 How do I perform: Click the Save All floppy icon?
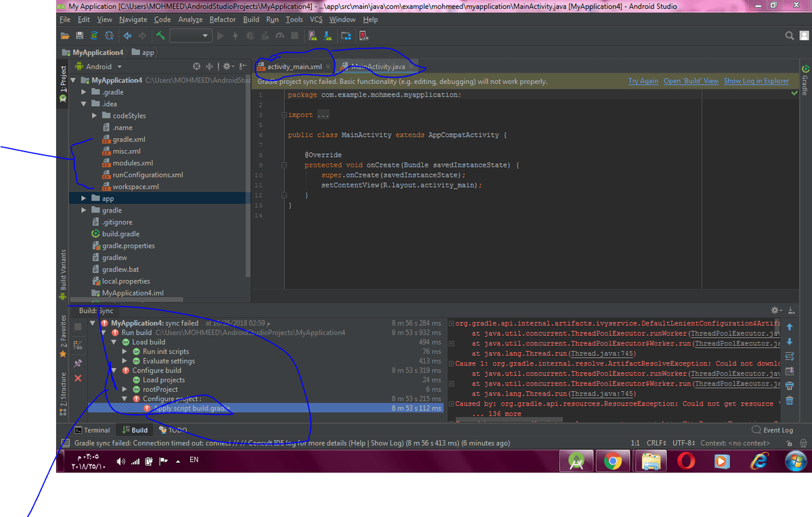(x=79, y=35)
